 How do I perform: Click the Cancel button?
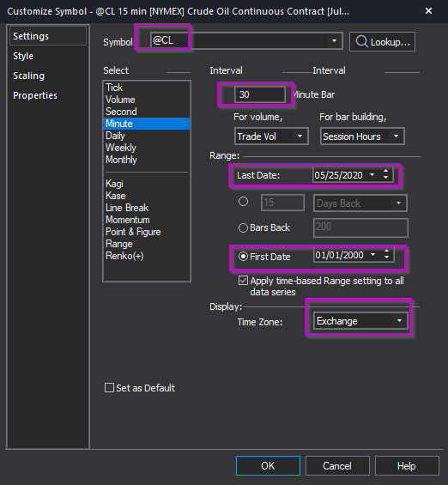[x=337, y=465]
